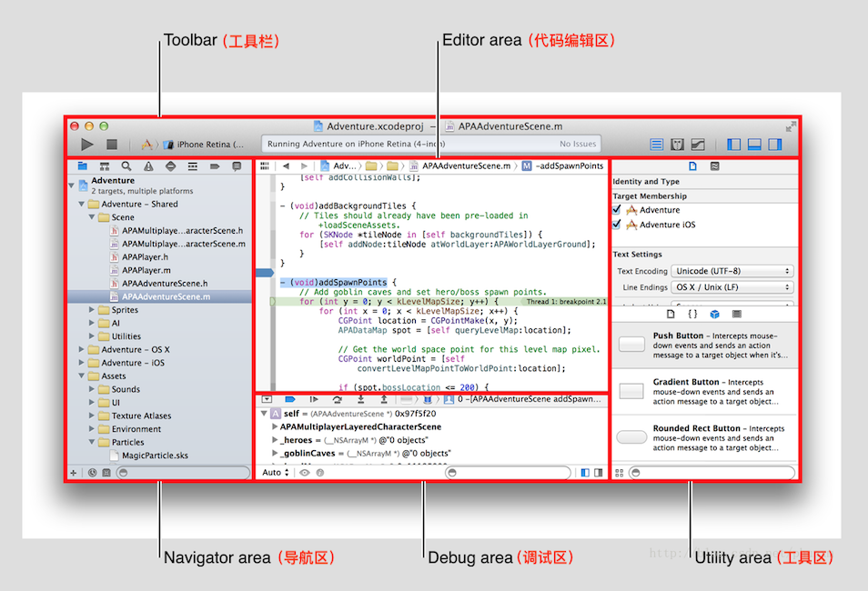This screenshot has height=591, width=868.
Task: Open the Find navigator
Action: [x=126, y=166]
